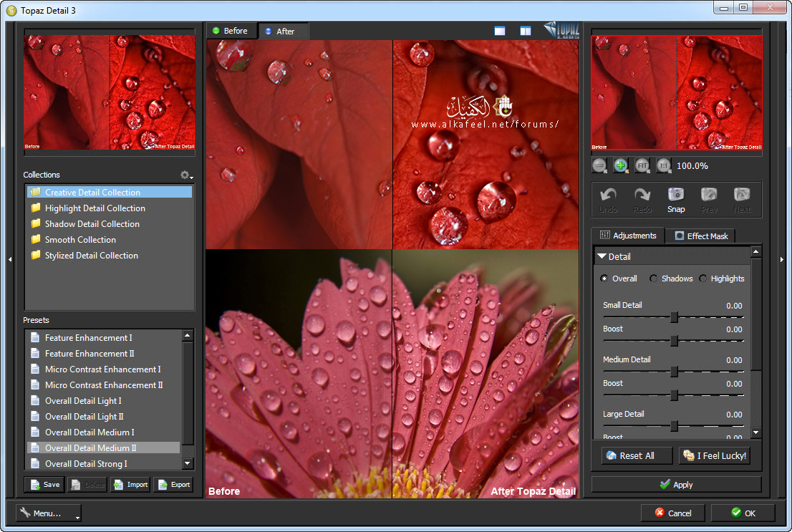Collapse the left panel arrow

tap(10, 259)
